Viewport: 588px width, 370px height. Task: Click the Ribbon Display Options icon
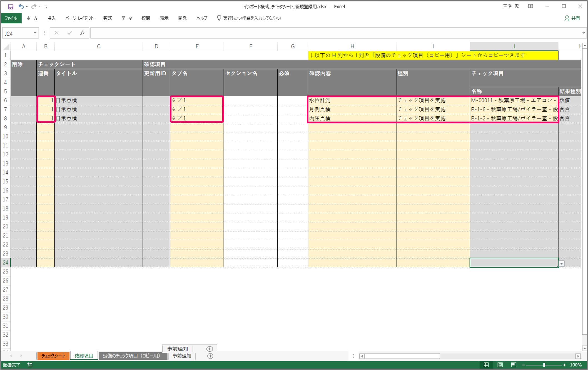coord(530,6)
